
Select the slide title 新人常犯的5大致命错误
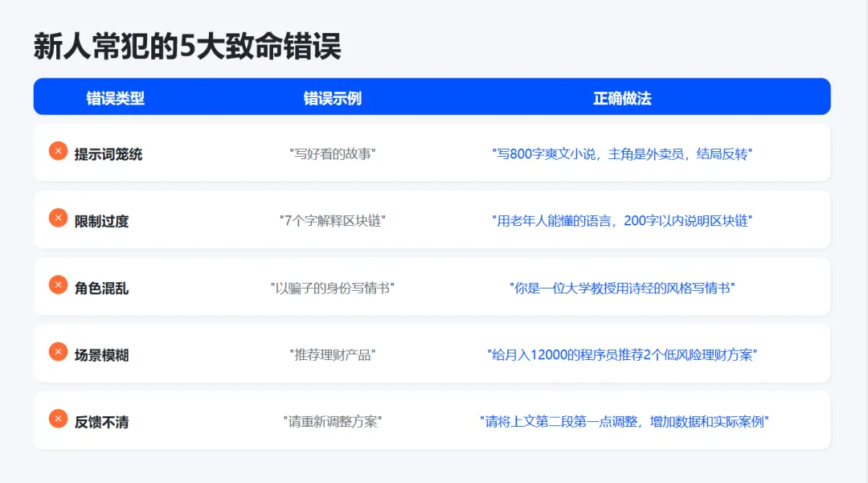[187, 46]
